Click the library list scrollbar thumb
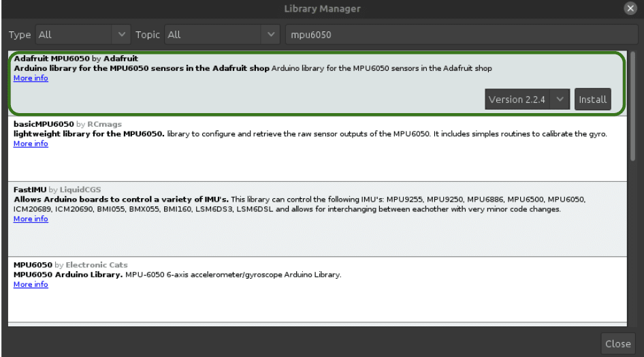Viewport: 644px width, 357px height. coord(633,106)
